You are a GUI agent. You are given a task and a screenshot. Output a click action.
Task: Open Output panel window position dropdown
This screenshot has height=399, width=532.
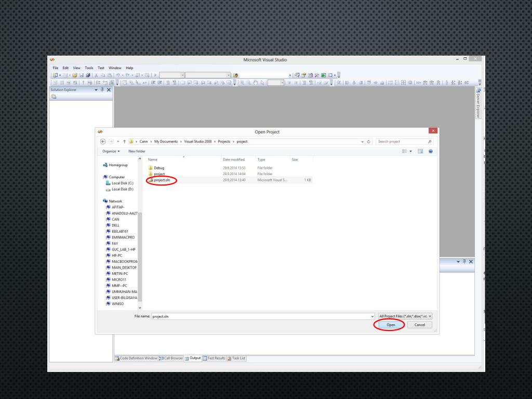(458, 262)
